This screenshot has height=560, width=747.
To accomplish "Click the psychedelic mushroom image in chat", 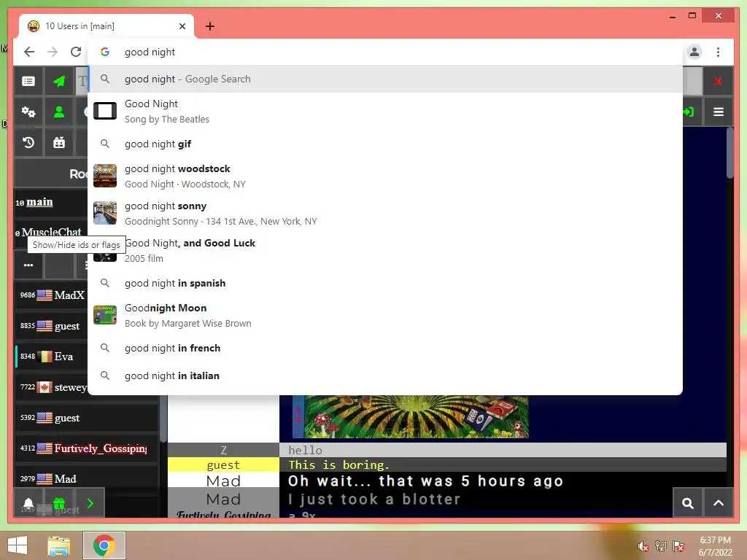I will [x=410, y=416].
